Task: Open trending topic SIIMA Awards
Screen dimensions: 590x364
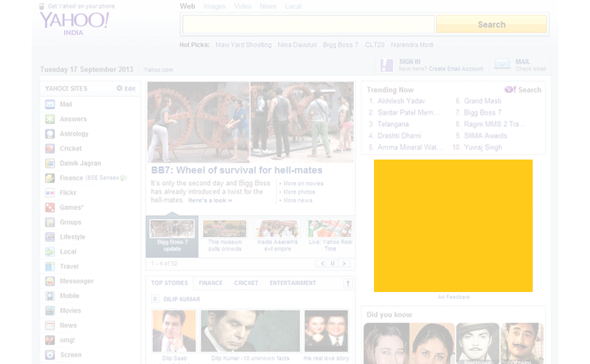Action: click(485, 136)
